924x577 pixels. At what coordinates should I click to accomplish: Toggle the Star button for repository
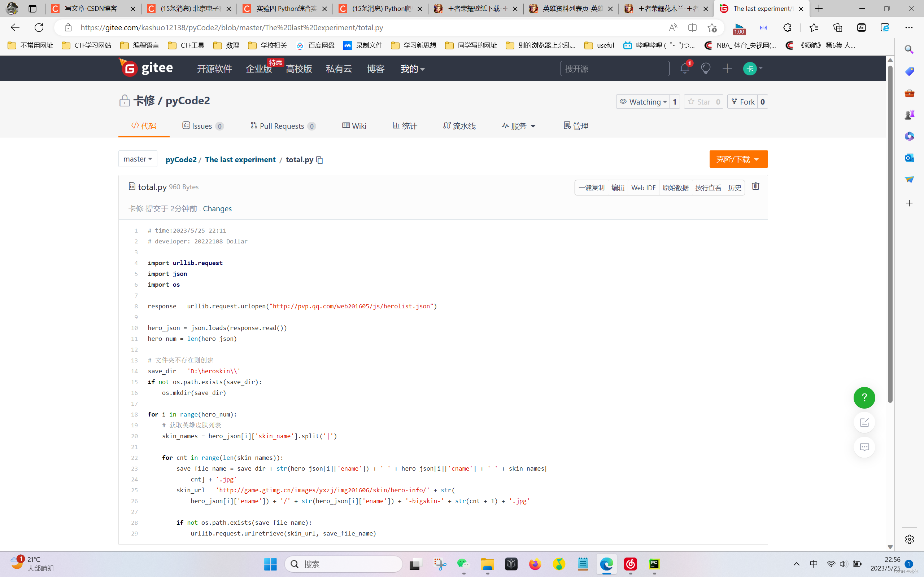[x=699, y=102]
